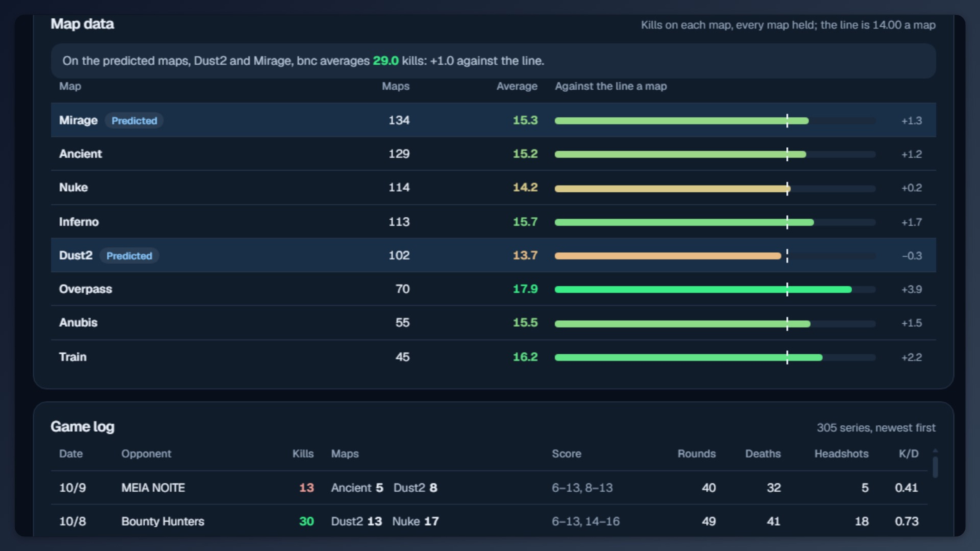The image size is (980, 551).
Task: Open the Bounty Hunters game log entry
Action: point(489,521)
